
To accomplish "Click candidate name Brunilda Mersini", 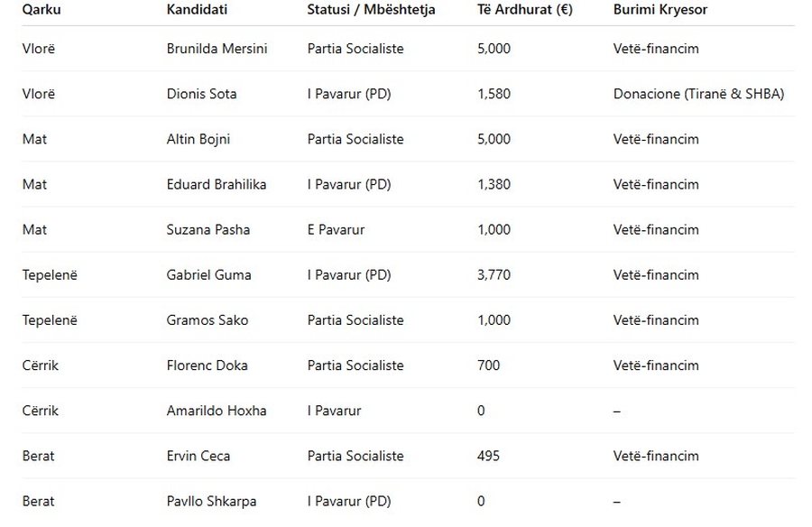I will coord(217,49).
